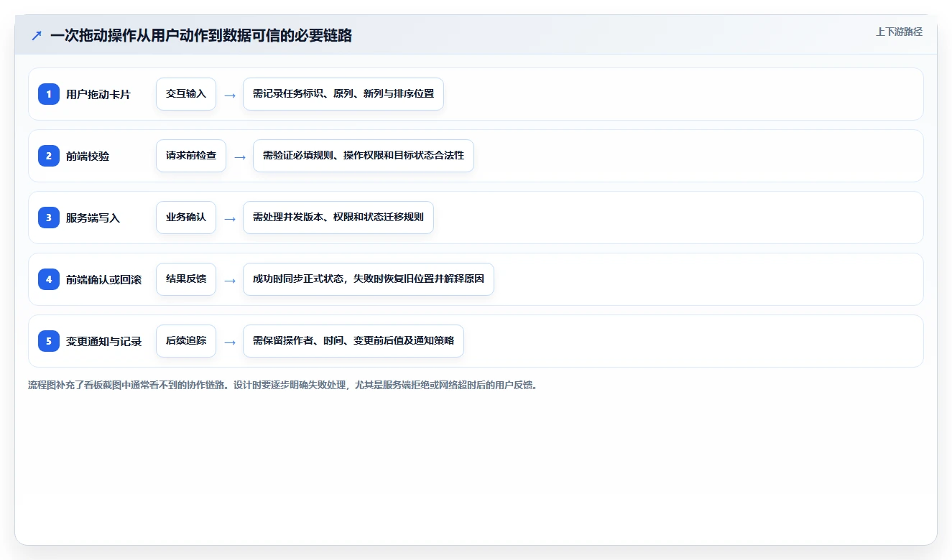Click the footnote starting with 流程图补充了看板截图
The height and width of the screenshot is (560, 952).
point(283,385)
